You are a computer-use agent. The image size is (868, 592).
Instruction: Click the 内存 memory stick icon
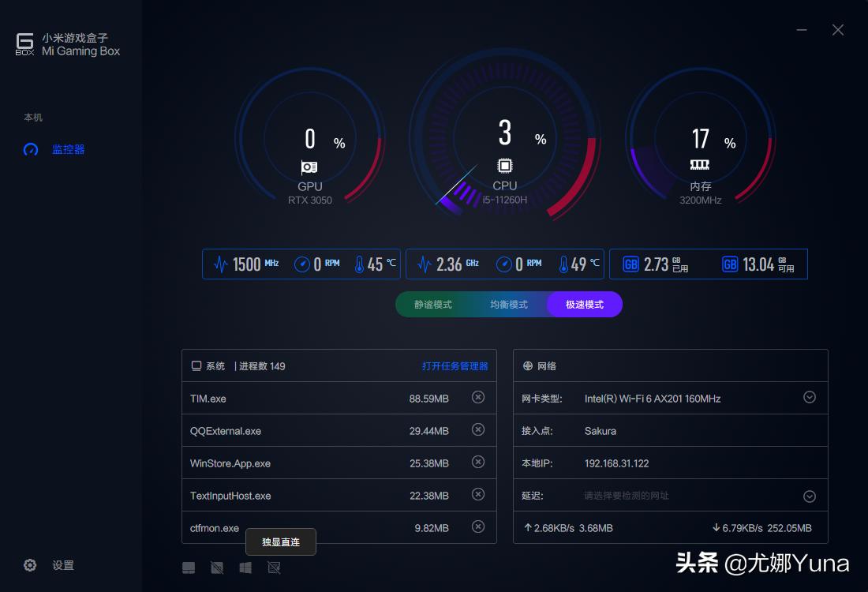698,166
